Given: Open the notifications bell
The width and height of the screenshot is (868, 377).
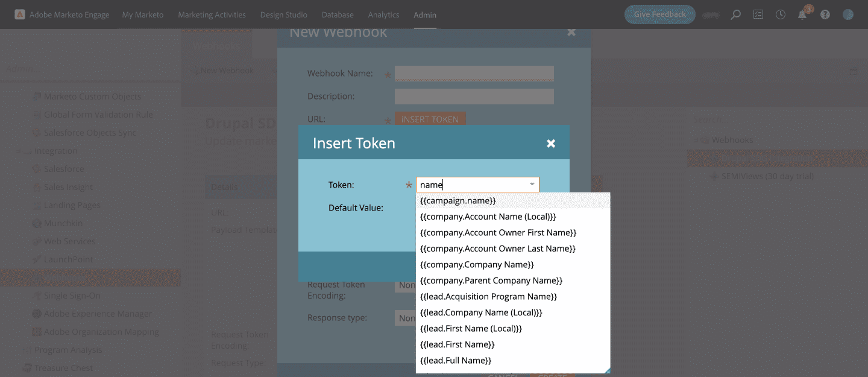Looking at the screenshot, I should (x=802, y=14).
